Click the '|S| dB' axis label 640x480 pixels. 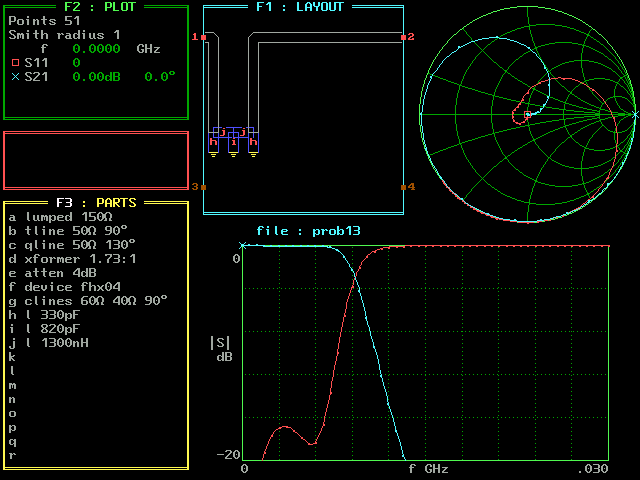coord(221,349)
